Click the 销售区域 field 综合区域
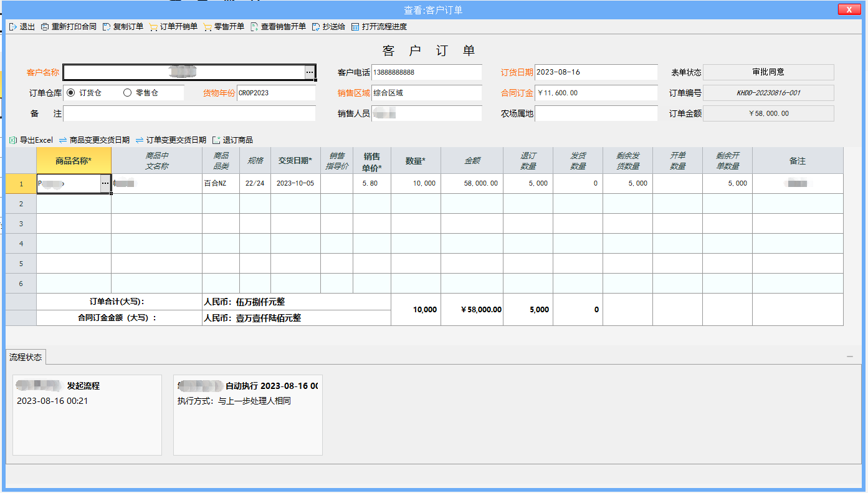The image size is (868, 493). [x=427, y=93]
